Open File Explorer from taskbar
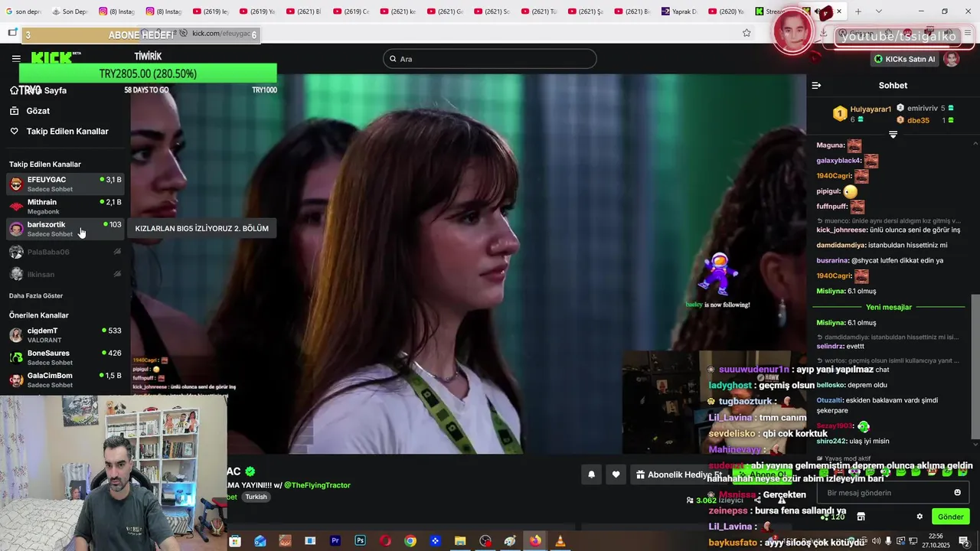 [460, 541]
